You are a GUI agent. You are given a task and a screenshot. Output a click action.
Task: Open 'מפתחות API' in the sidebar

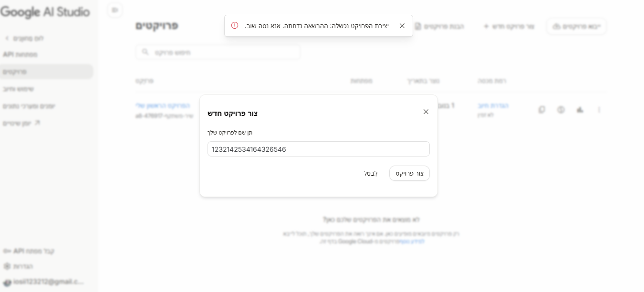pyautogui.click(x=21, y=54)
